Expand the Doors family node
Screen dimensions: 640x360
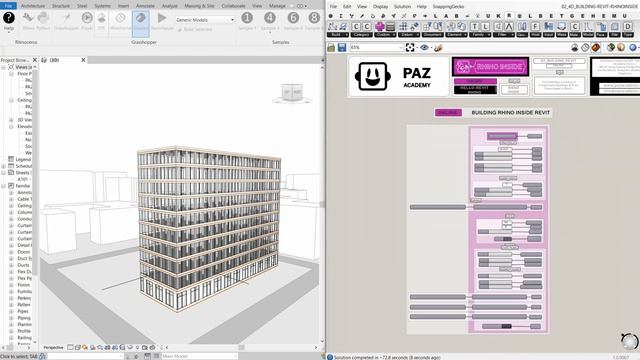point(11,252)
